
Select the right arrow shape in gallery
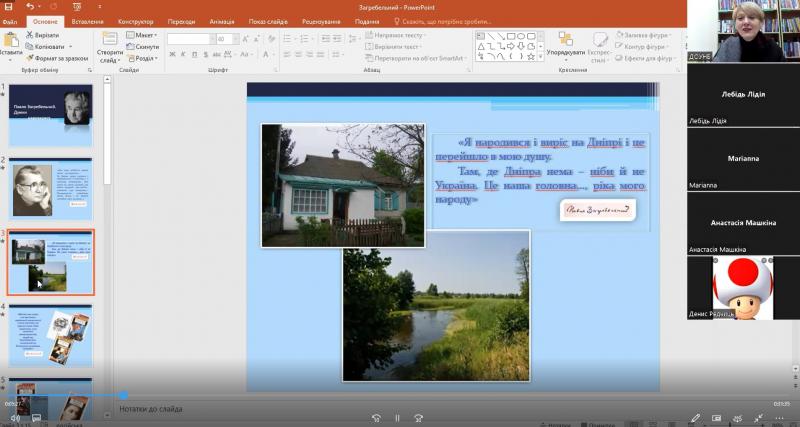click(511, 46)
